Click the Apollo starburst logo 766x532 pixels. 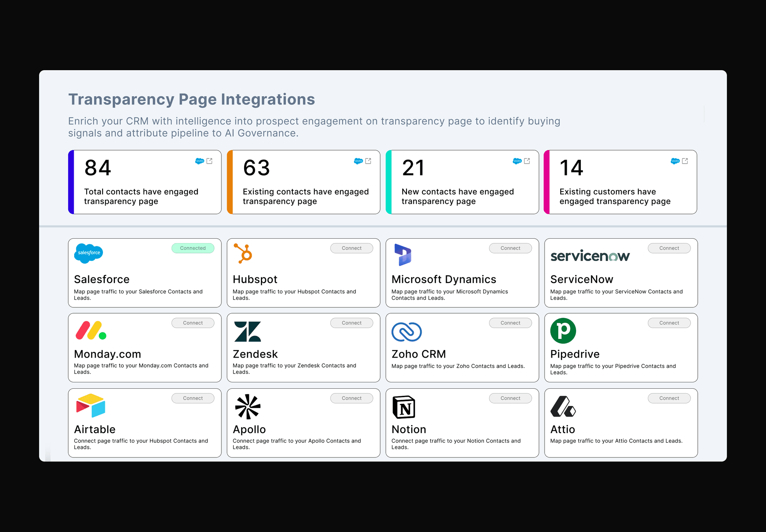[x=248, y=407]
